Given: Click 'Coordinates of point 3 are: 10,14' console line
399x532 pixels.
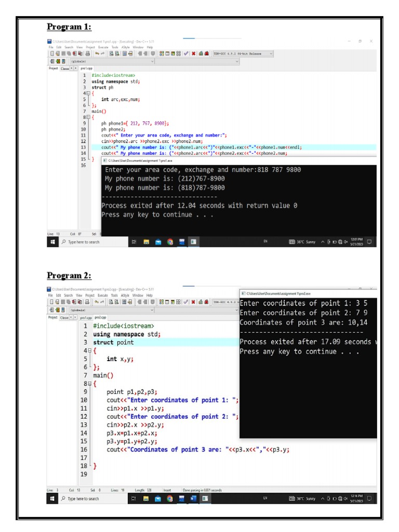Looking at the screenshot, I should tap(303, 322).
